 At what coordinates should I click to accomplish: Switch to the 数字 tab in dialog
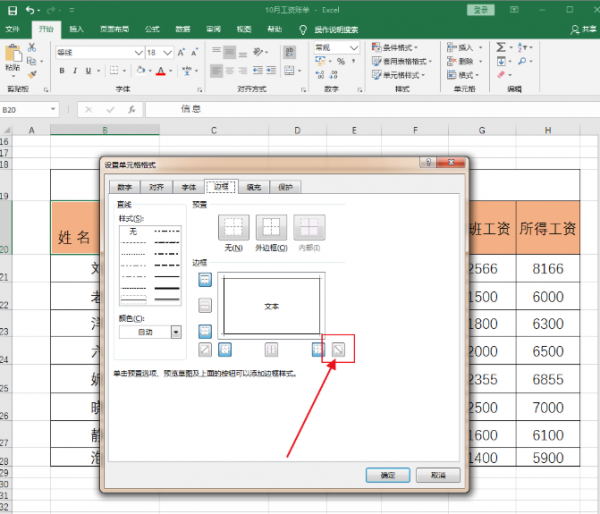coord(125,187)
